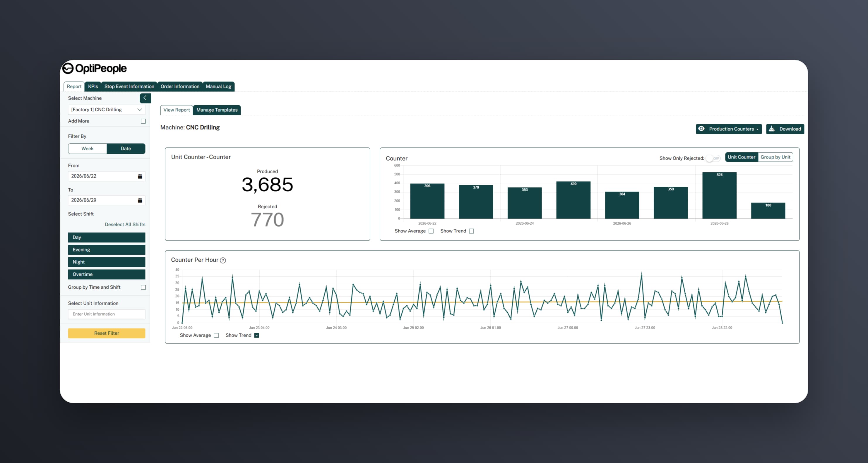Check Show Average under Counter chart
Viewport: 868px width, 463px height.
[431, 231]
